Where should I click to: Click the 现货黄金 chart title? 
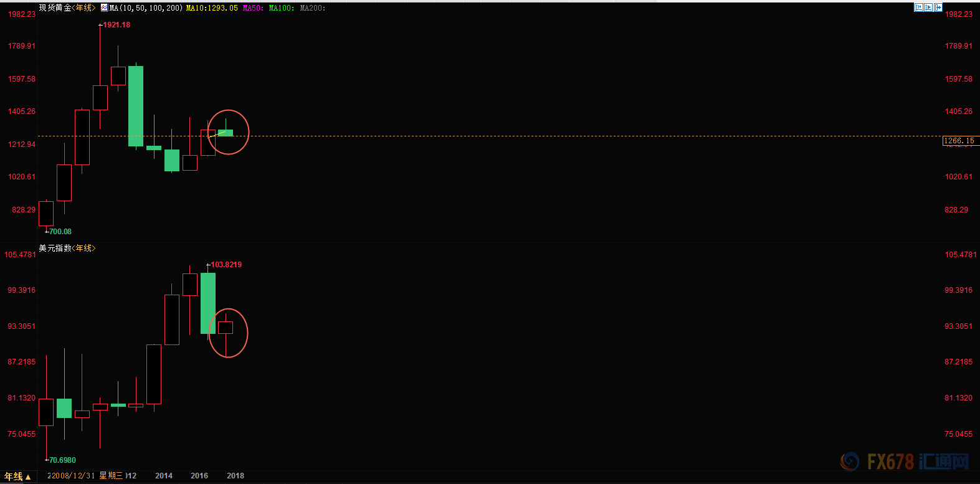point(55,8)
